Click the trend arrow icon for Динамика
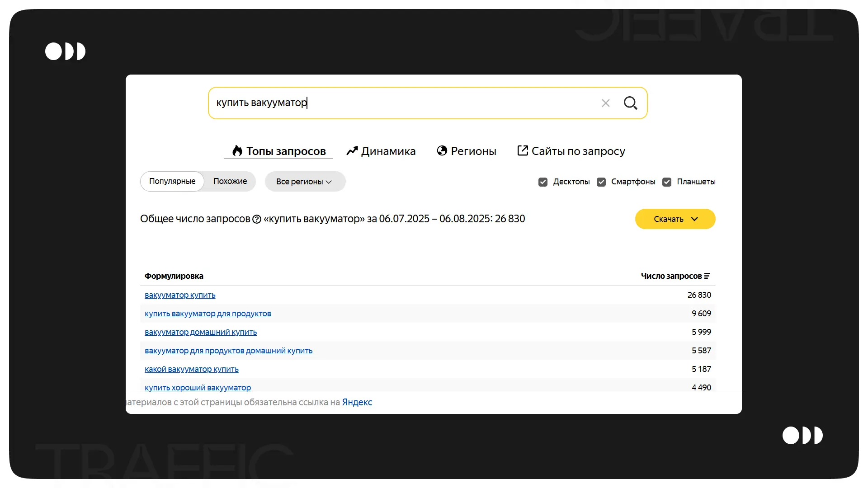The height and width of the screenshot is (488, 868). coord(352,151)
